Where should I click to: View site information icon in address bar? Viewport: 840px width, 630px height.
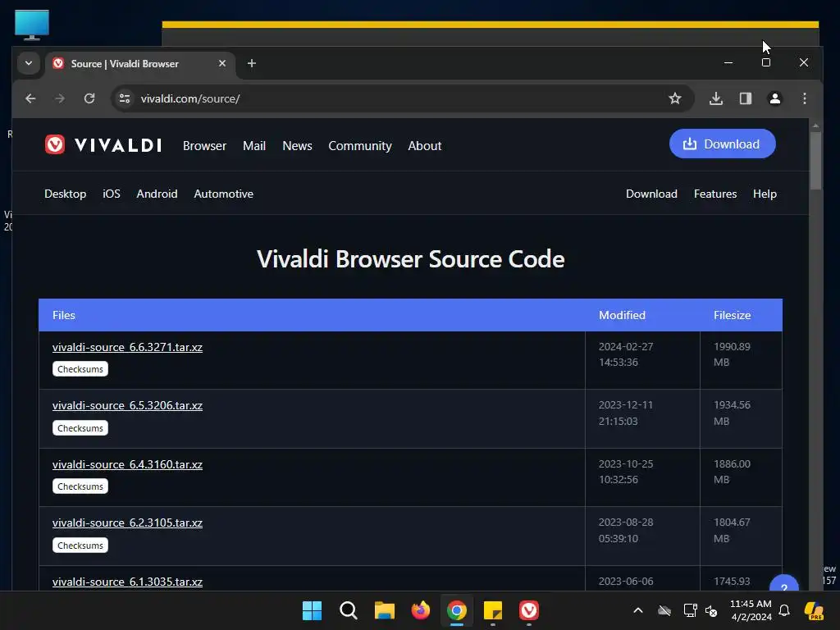125,98
